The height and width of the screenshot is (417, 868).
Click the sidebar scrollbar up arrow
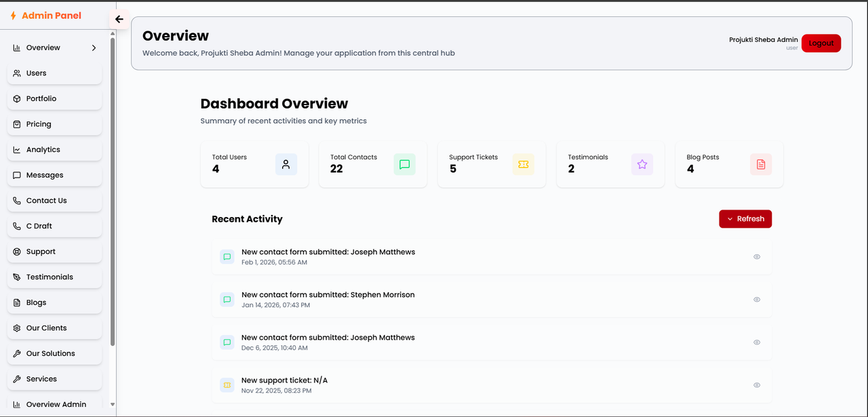click(113, 33)
